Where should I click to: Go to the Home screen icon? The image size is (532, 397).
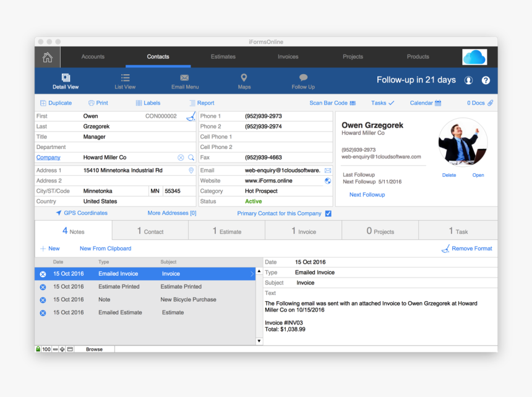point(48,57)
